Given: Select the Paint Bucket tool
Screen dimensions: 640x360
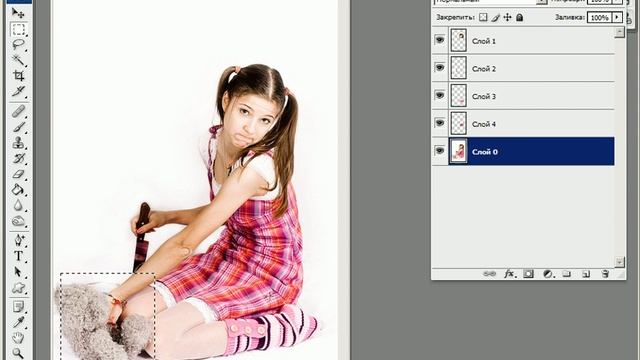Looking at the screenshot, I should (18, 190).
